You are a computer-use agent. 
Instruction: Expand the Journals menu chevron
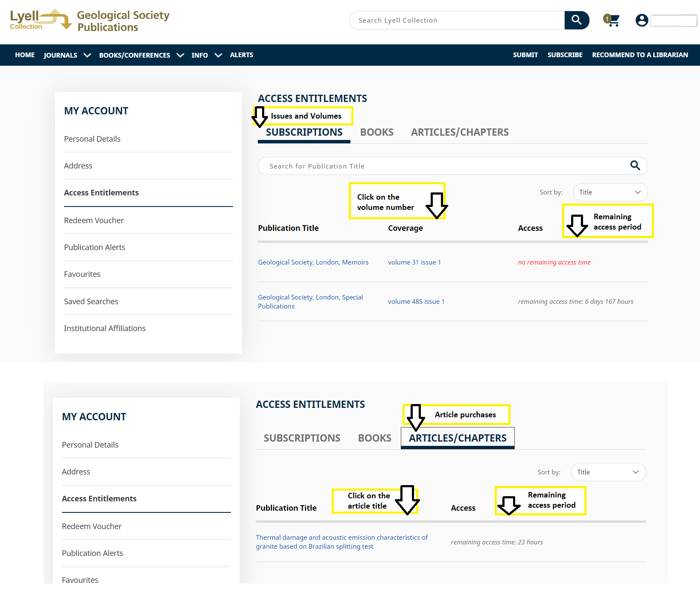click(x=87, y=55)
